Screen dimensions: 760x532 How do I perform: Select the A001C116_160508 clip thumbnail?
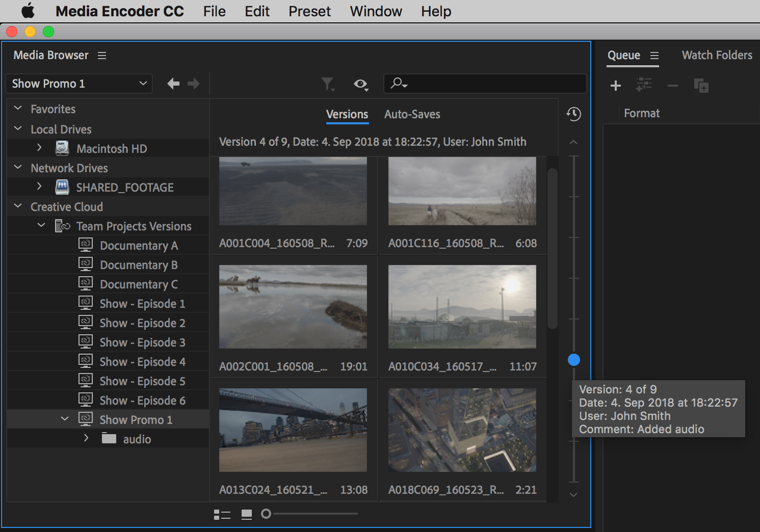click(462, 191)
